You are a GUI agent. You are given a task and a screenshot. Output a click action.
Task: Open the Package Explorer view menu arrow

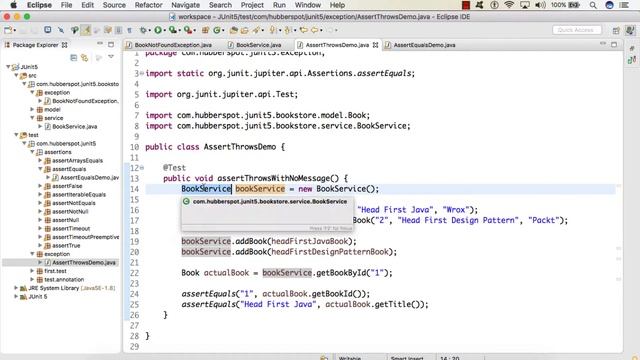[111, 57]
